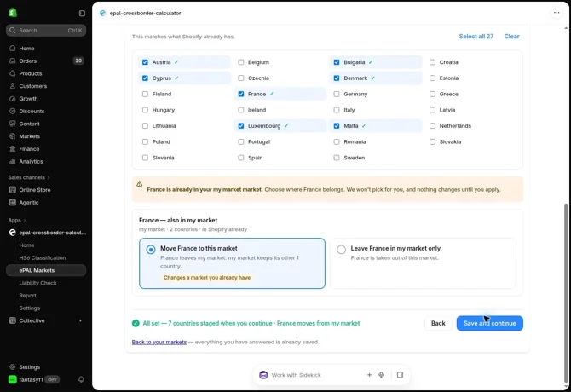Uncheck the Austria checkbox
This screenshot has height=392, width=571.
[145, 62]
